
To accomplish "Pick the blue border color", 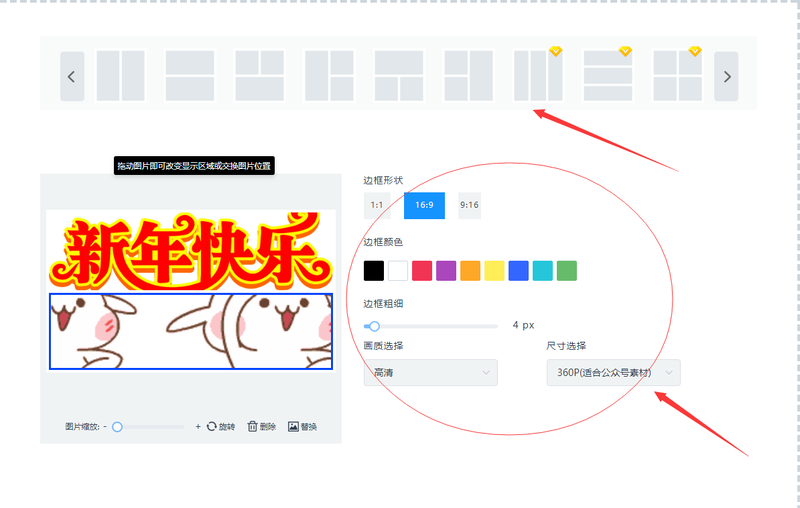I will pos(518,271).
